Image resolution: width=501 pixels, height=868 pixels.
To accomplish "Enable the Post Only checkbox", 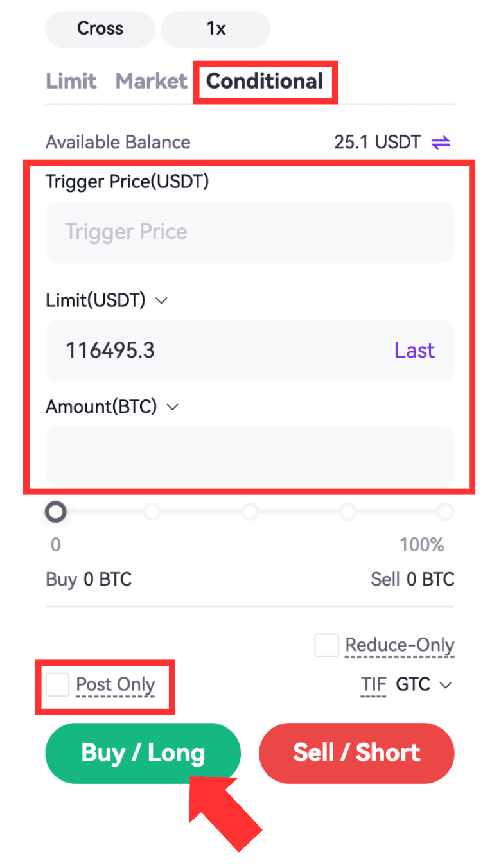I will [x=58, y=685].
